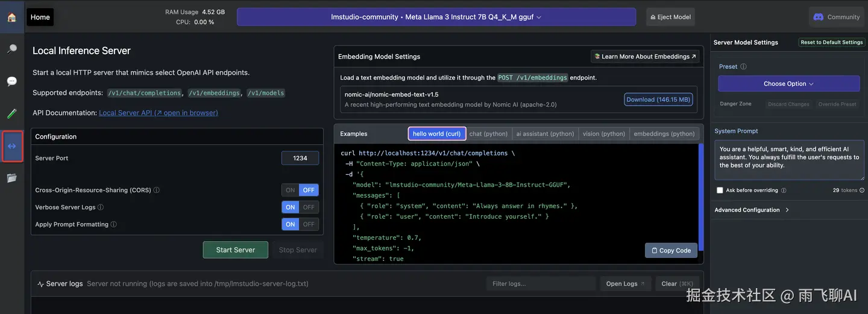Open the Home icon in sidebar
The height and width of the screenshot is (314, 868).
tap(11, 17)
